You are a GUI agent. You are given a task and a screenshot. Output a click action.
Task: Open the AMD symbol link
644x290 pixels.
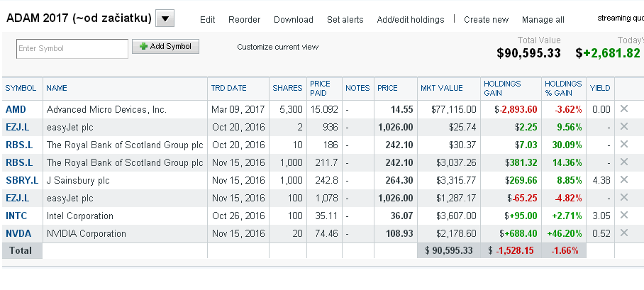pyautogui.click(x=16, y=110)
